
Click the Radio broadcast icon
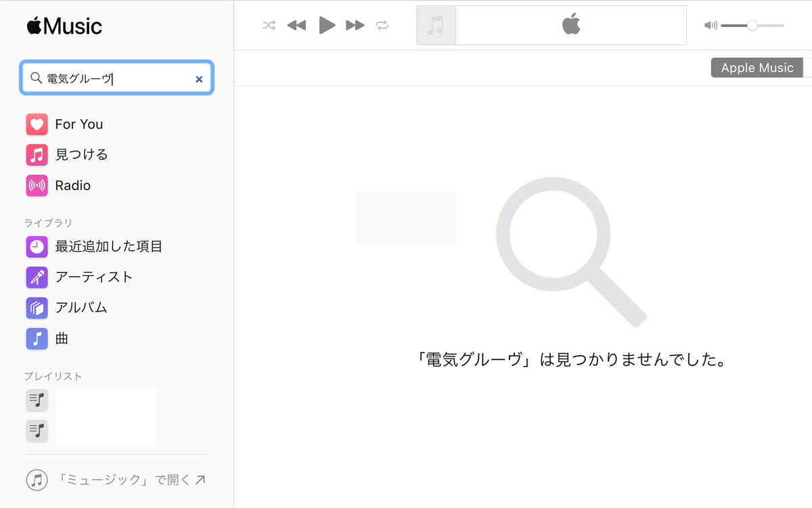37,185
